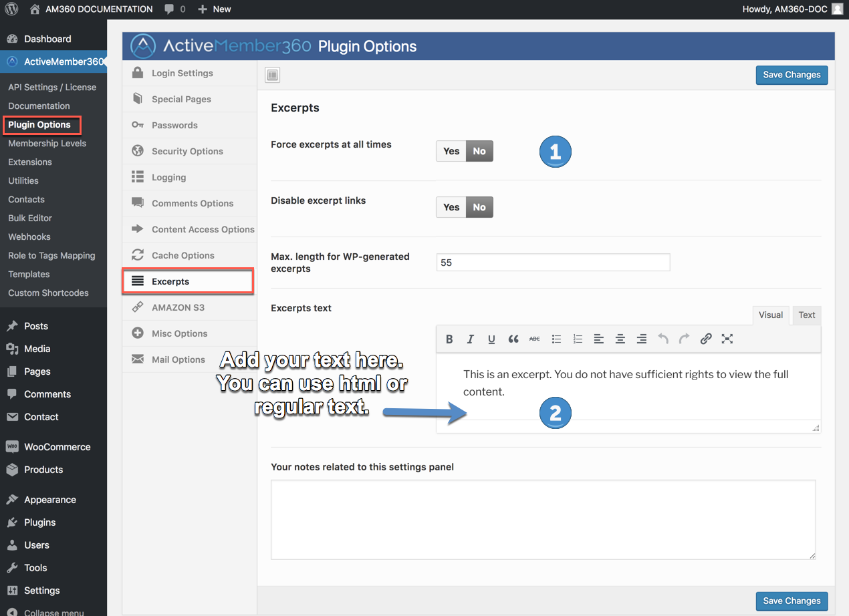Toggle underline formatting in excerpt editor
This screenshot has width=849, height=616.
click(x=492, y=339)
